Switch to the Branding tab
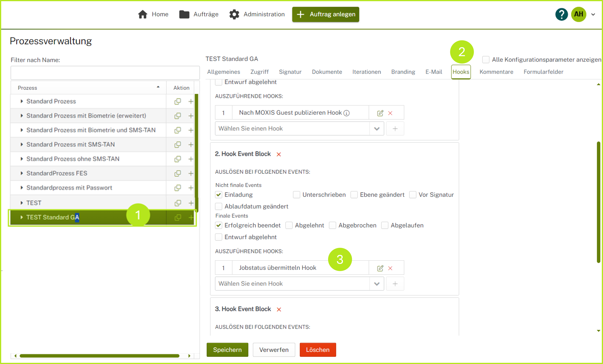Image resolution: width=603 pixels, height=364 pixels. (403, 72)
